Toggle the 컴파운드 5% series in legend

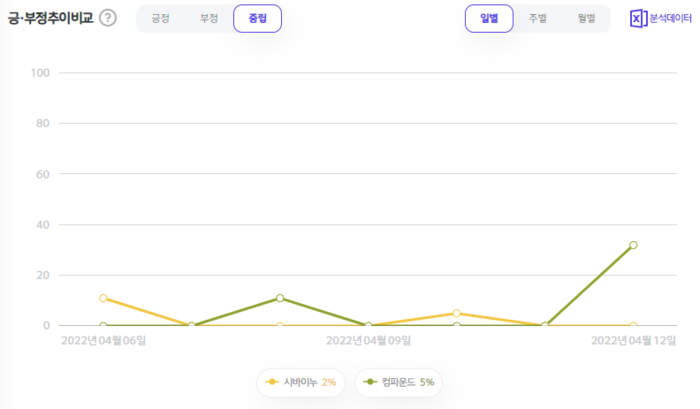[398, 383]
